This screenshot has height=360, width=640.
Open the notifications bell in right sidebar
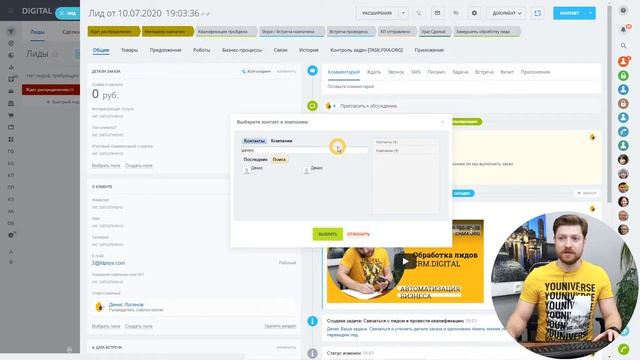[623, 29]
